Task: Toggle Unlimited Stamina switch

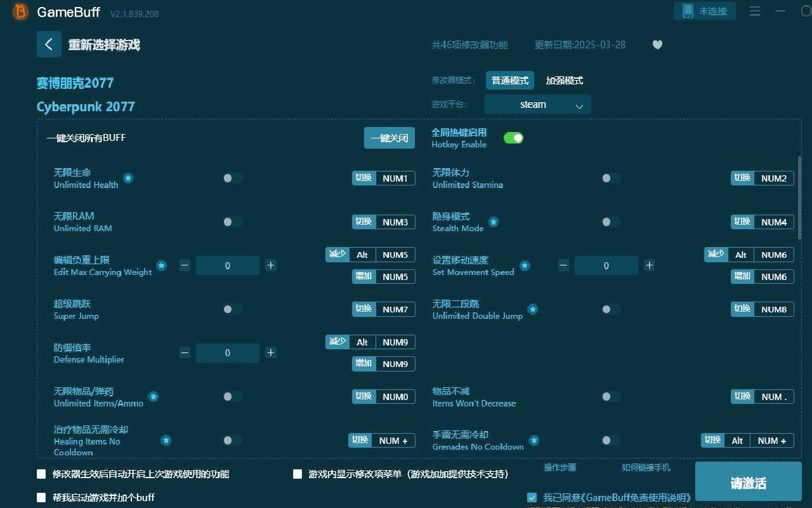Action: (x=611, y=178)
